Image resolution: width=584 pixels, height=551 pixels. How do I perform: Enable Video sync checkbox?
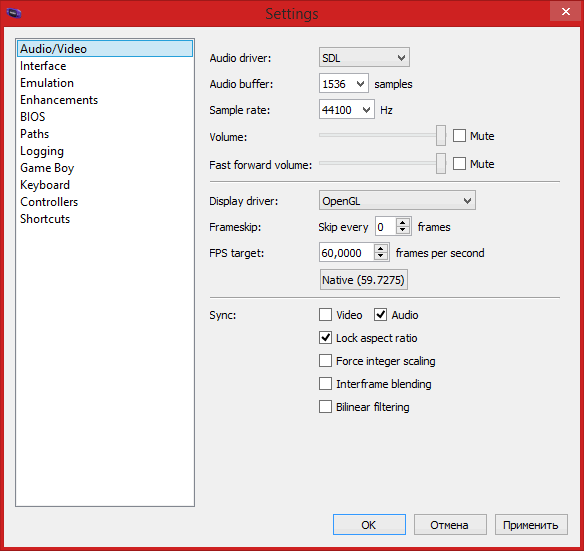pos(325,314)
